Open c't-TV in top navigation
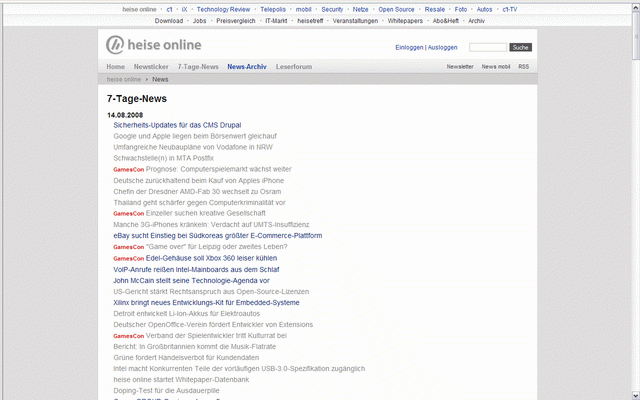The image size is (640, 400). [x=510, y=9]
